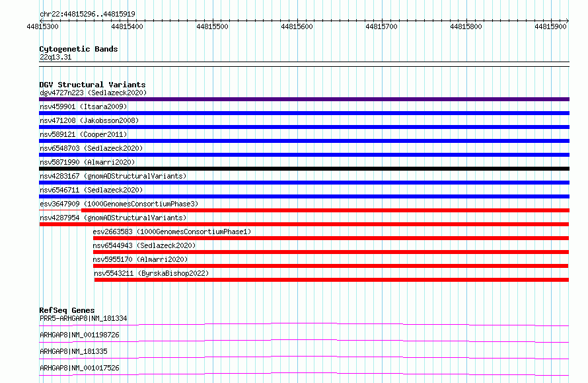This screenshot has height=383, width=588.
Task: Click the magenta line for PRR5-ARHGAP8|NM_181334
Action: tap(304, 324)
